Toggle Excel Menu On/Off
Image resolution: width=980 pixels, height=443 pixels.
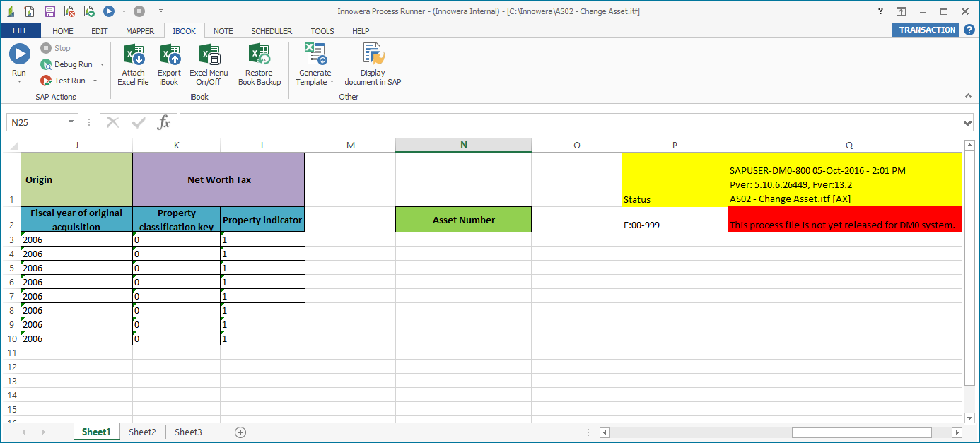[x=209, y=64]
